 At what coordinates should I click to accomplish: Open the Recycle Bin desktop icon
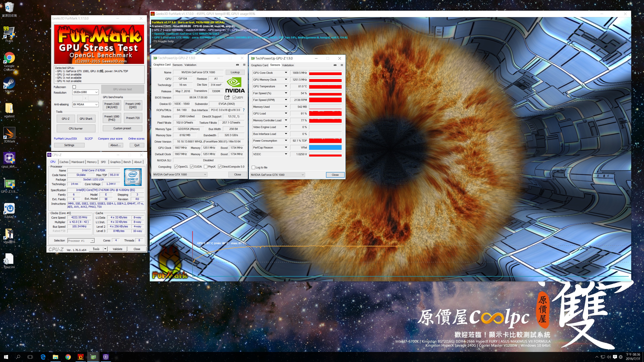pos(9,10)
